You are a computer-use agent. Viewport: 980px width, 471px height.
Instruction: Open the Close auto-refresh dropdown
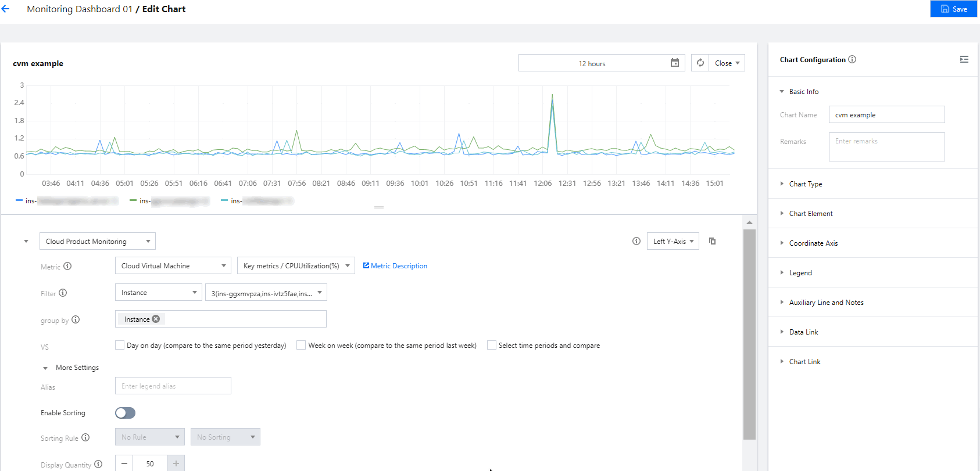pos(727,63)
